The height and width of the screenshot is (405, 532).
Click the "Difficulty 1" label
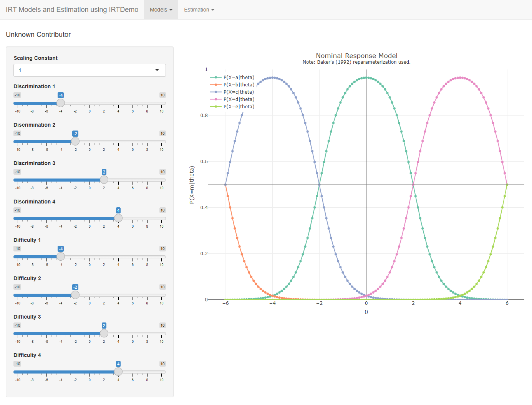[x=27, y=240]
